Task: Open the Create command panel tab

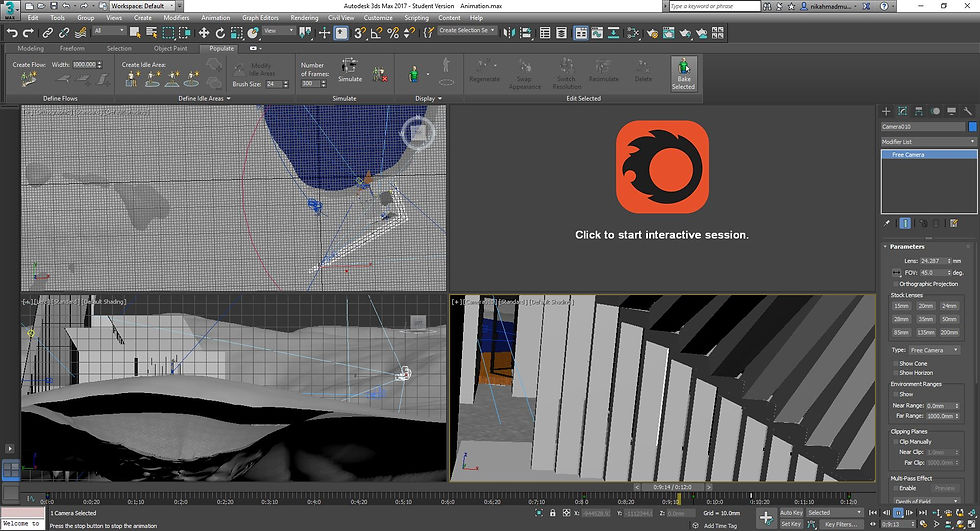Action: pyautogui.click(x=886, y=111)
